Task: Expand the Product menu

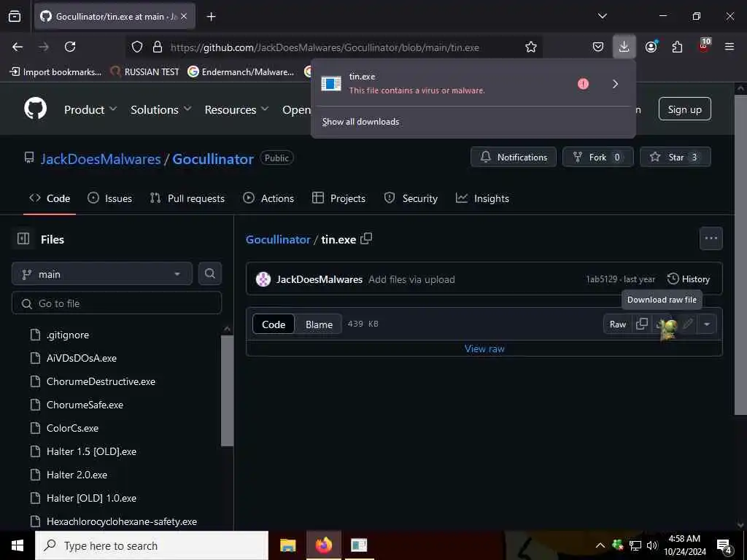Action: pyautogui.click(x=90, y=109)
